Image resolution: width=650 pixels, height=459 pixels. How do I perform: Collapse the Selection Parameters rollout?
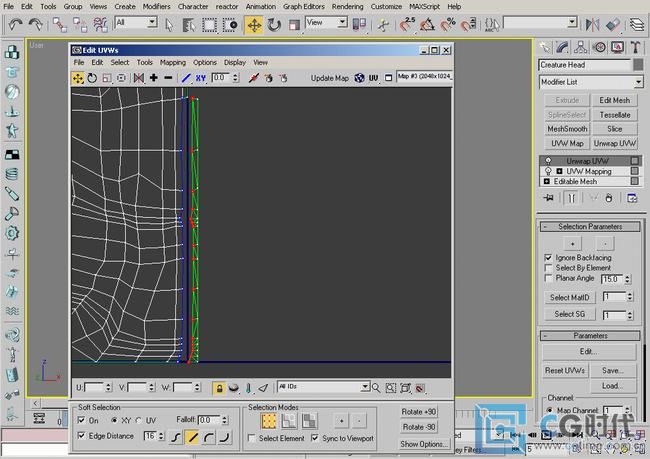590,226
